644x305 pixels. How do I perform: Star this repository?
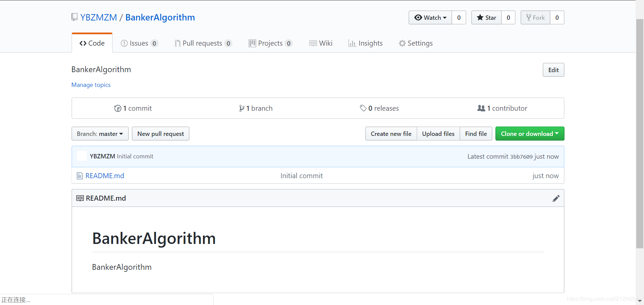click(486, 17)
